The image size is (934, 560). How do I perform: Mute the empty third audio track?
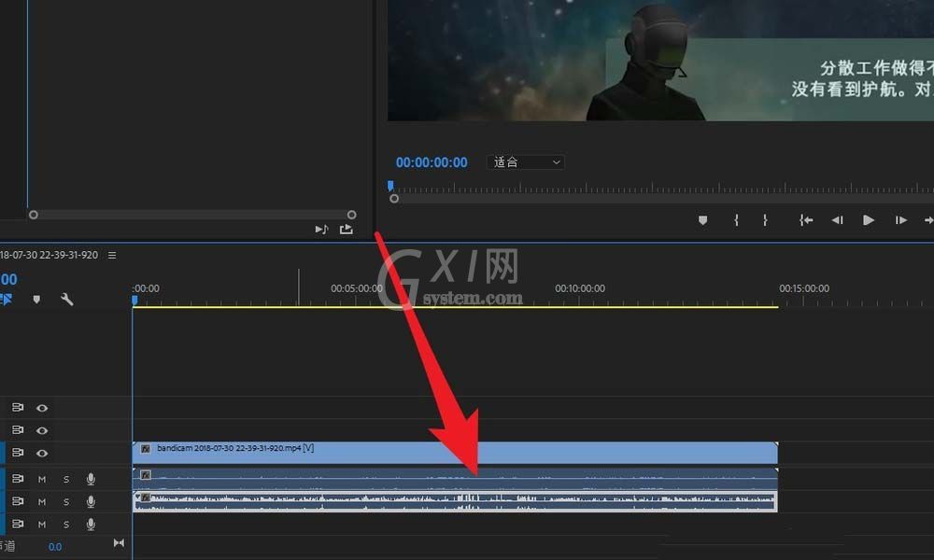[42, 525]
